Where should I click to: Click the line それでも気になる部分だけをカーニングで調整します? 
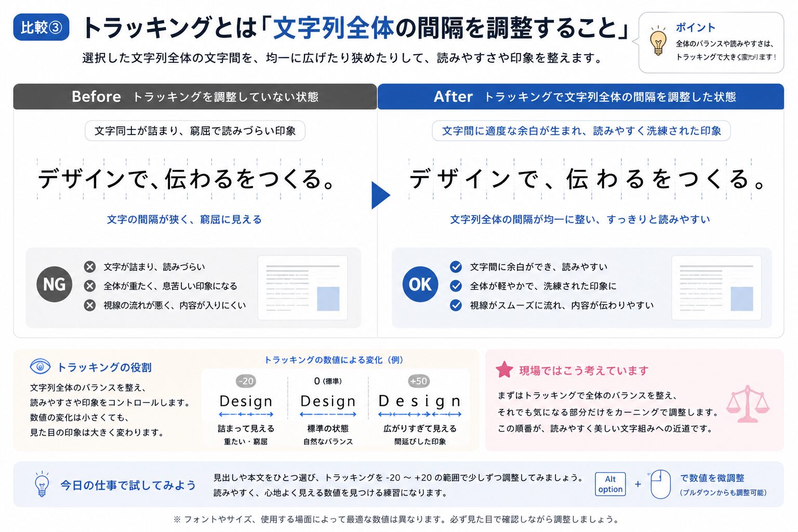coord(608,412)
